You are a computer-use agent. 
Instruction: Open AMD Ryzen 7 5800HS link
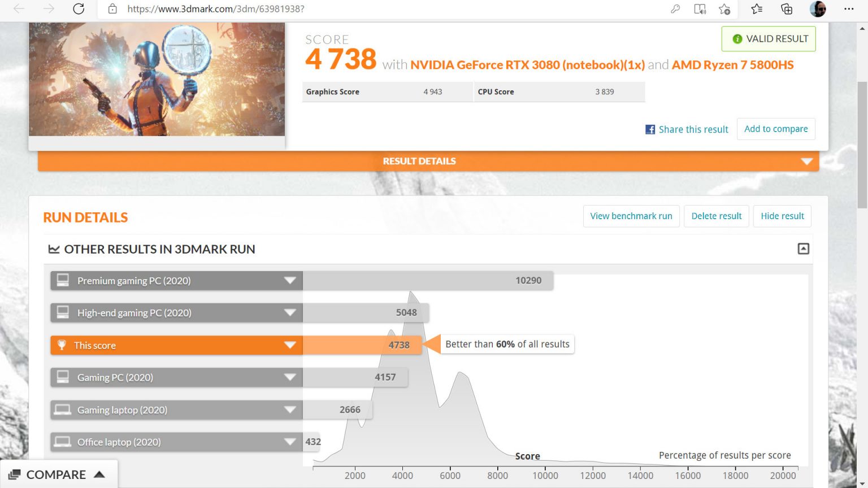click(x=732, y=65)
